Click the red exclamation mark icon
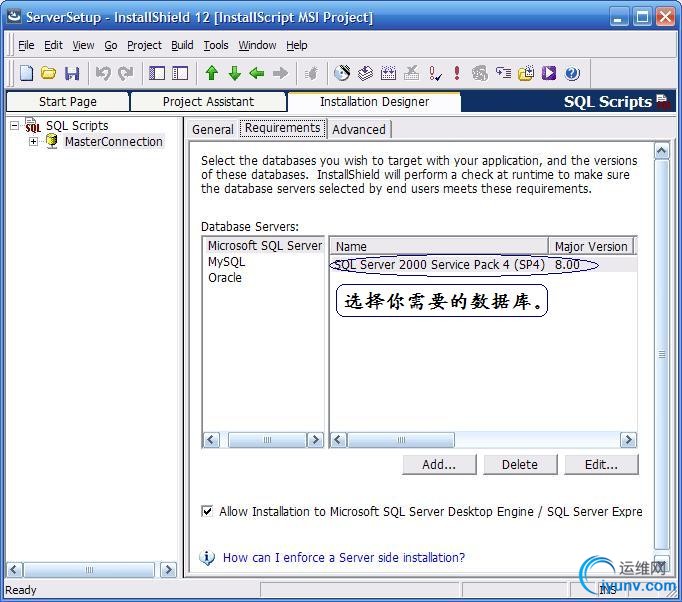Screen dimensions: 682x602 click(456, 73)
